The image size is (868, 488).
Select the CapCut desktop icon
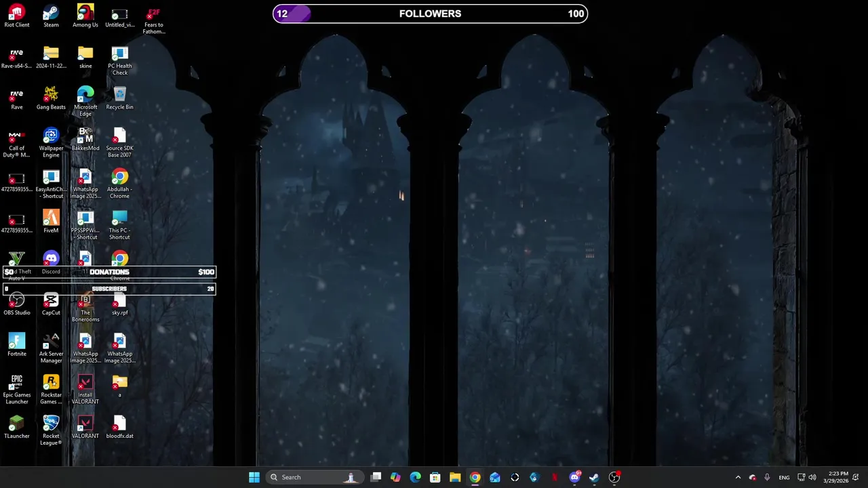coord(51,304)
